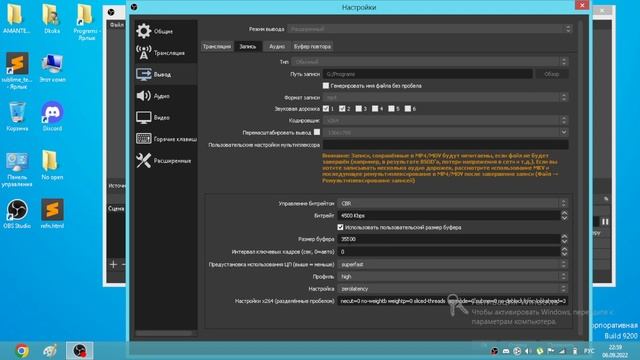The image size is (640, 360).
Task: Enable audio track 3 checkbox
Action: coord(358,109)
